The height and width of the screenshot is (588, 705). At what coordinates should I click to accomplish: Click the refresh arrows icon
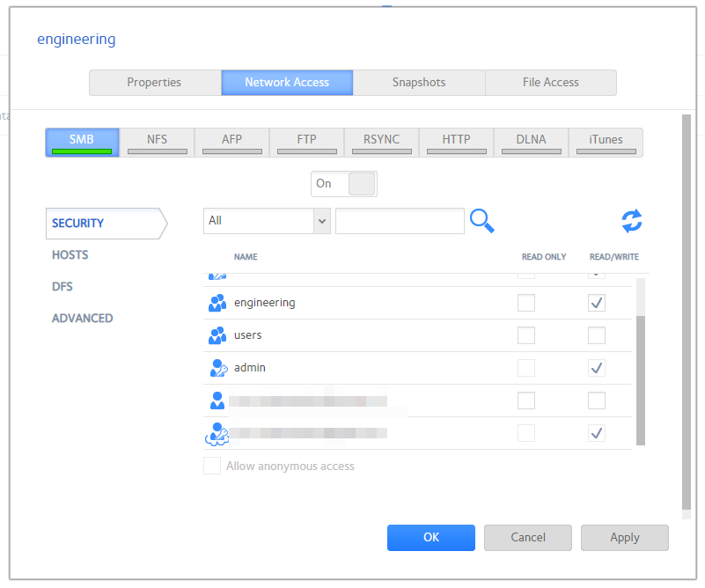point(631,221)
